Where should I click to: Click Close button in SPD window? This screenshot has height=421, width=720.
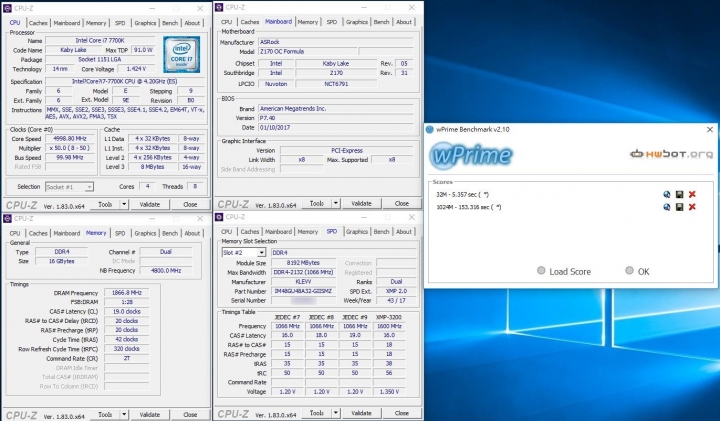402,413
